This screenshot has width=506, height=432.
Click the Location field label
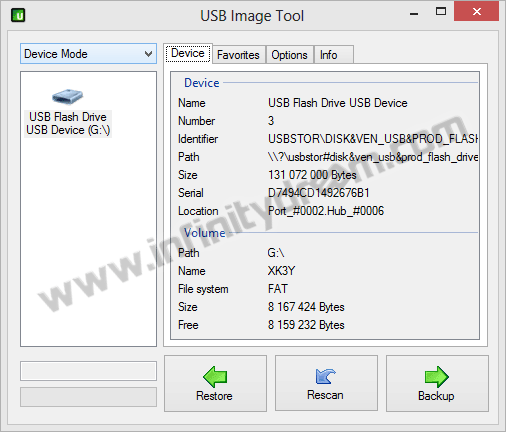point(198,211)
